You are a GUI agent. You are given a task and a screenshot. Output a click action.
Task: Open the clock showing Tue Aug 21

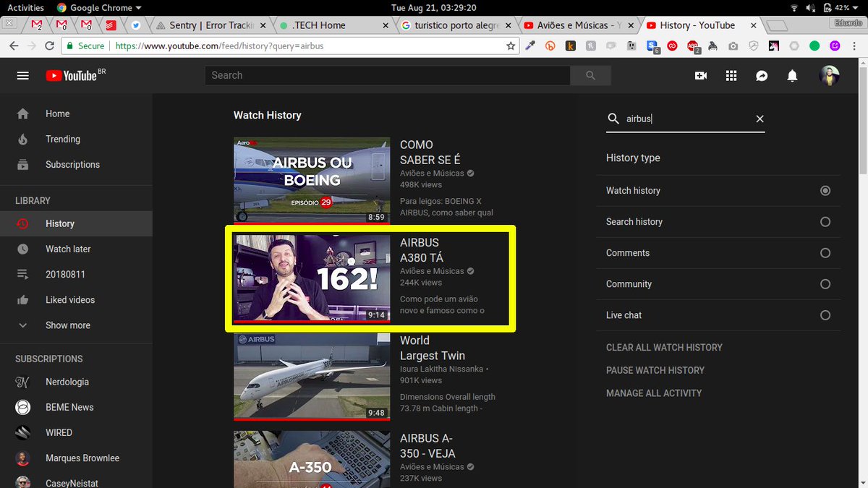click(x=433, y=7)
